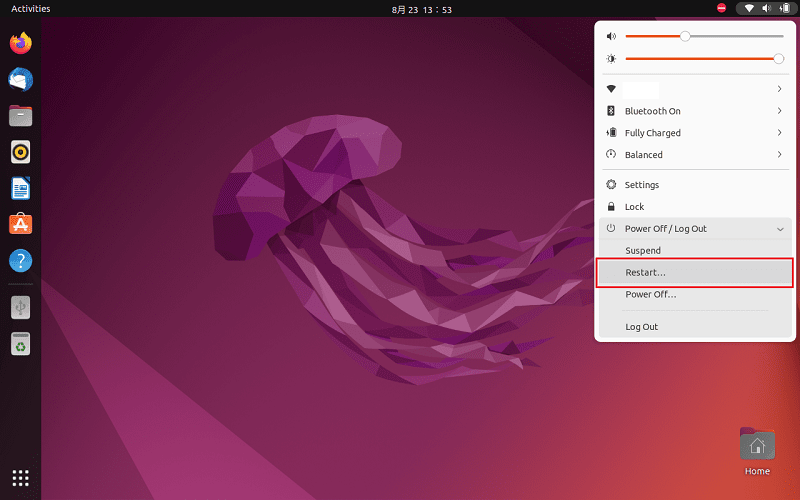Open the Help question mark icon
800x500 pixels.
pos(20,261)
